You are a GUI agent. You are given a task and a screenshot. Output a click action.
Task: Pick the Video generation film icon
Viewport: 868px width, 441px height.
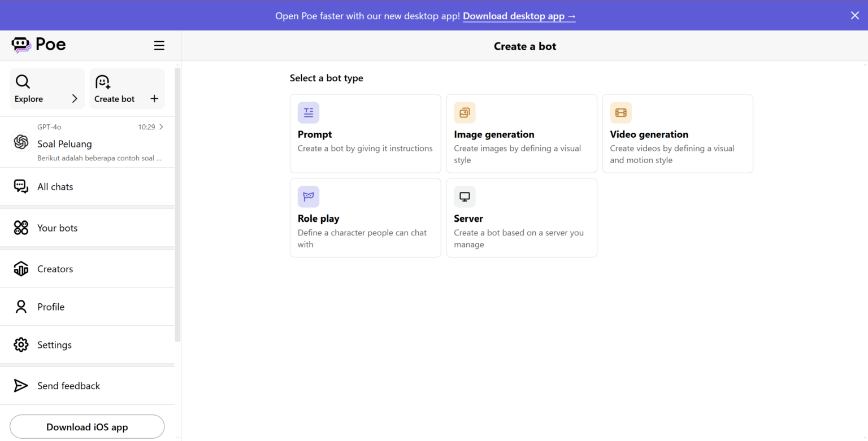(620, 112)
